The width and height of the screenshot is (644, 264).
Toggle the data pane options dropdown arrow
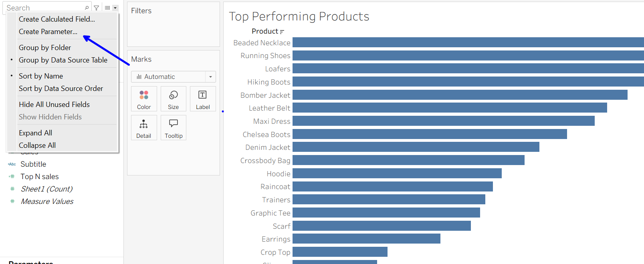[x=115, y=8]
